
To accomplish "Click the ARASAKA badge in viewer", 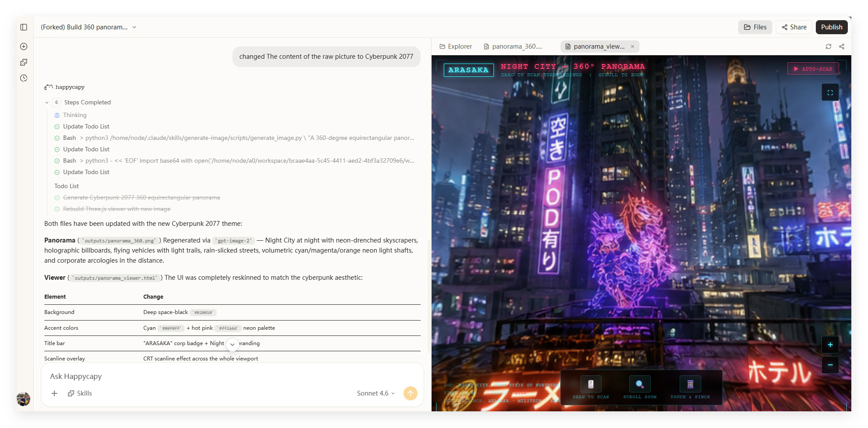I will [x=468, y=70].
